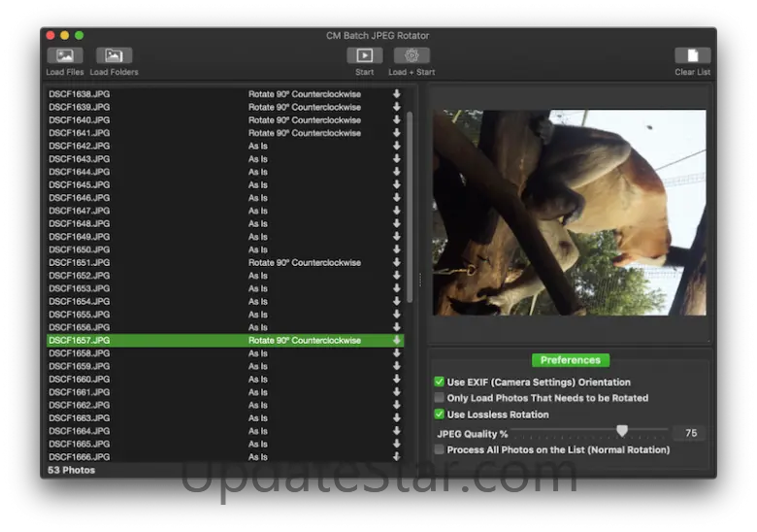The image size is (757, 532).
Task: Select file DSCF1665.JPG in list
Action: tap(225, 444)
